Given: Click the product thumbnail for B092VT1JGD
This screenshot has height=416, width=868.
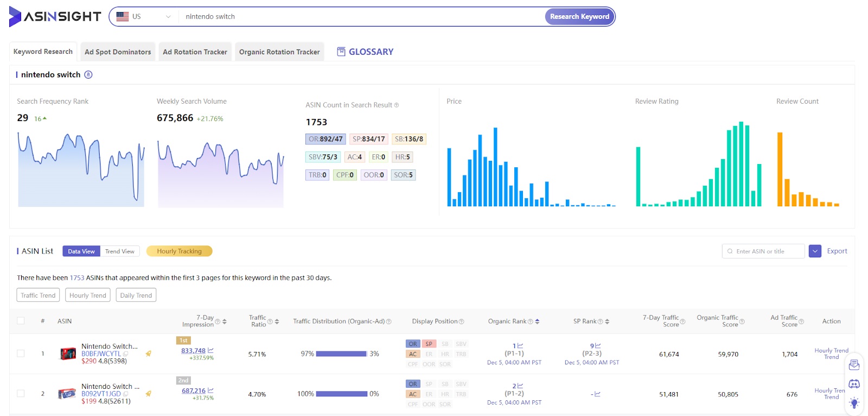Looking at the screenshot, I should [x=68, y=394].
